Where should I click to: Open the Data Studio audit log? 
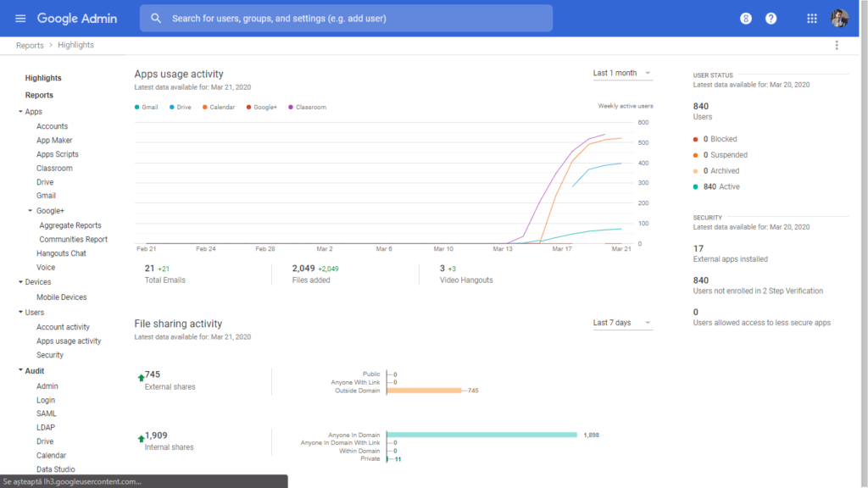[55, 469]
